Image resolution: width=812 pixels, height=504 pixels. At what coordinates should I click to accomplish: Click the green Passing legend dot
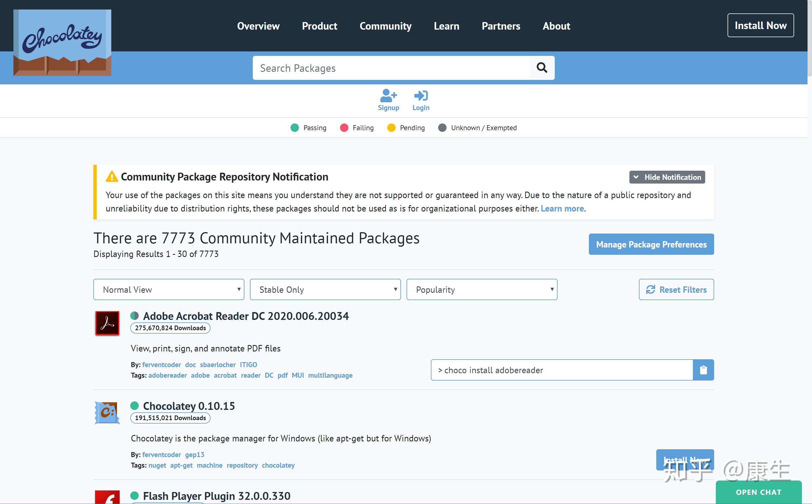click(295, 128)
